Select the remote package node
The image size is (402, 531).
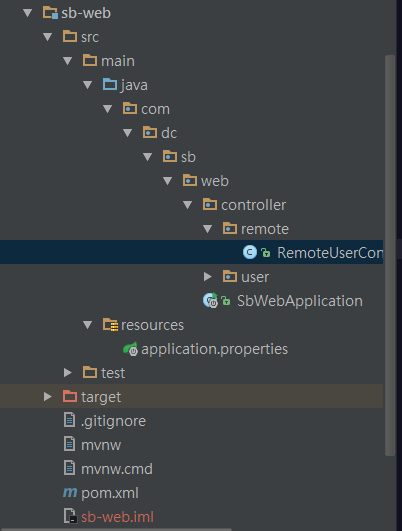tap(256, 229)
